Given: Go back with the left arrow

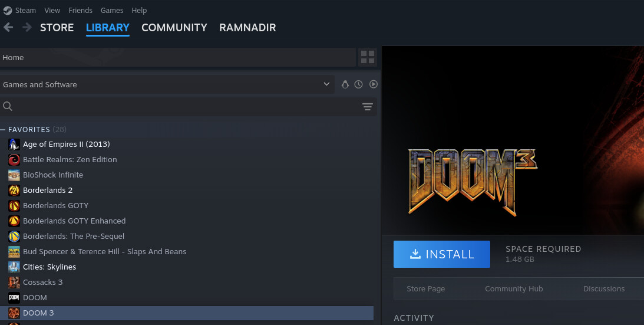Looking at the screenshot, I should [8, 27].
